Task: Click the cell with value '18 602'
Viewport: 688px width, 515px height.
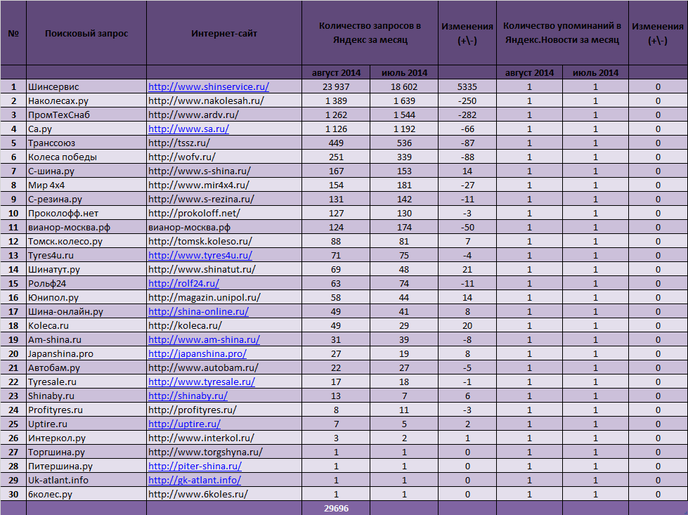Action: 404,87
